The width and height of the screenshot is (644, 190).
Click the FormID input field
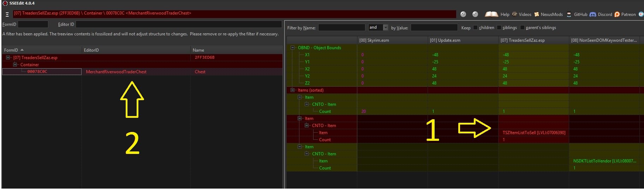[x=33, y=24]
